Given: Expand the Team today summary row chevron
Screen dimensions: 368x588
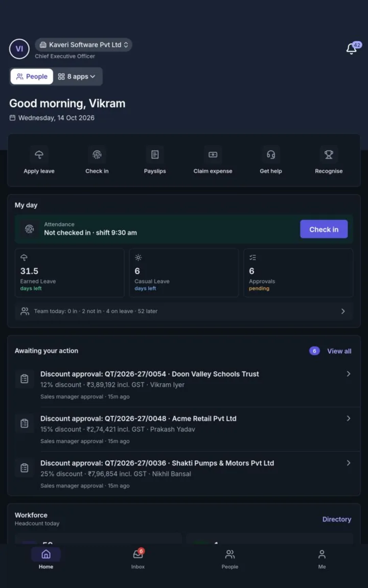Looking at the screenshot, I should point(343,311).
